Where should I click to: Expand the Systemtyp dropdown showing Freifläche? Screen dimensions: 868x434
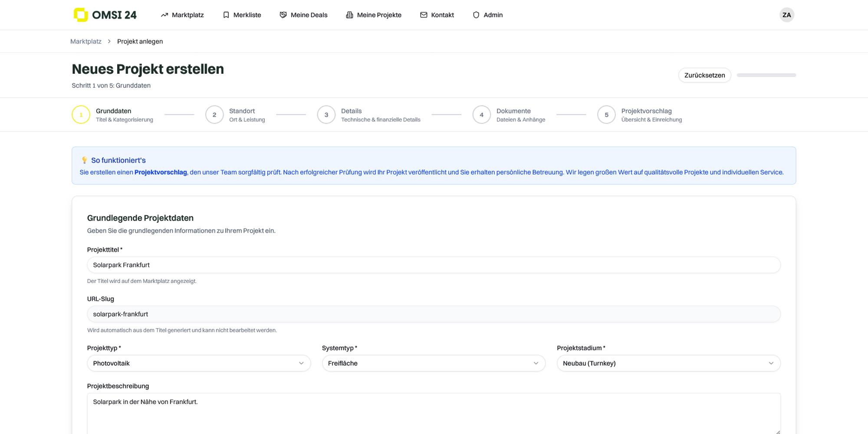point(433,363)
